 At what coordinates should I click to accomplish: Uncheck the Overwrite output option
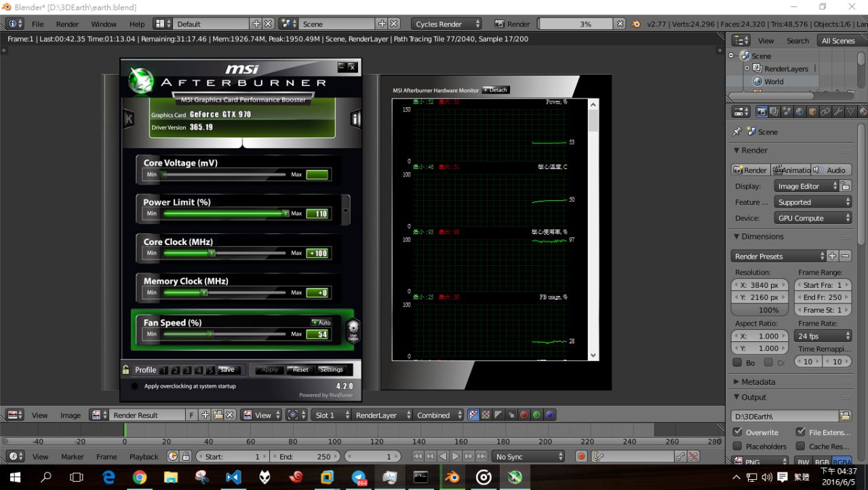pyautogui.click(x=738, y=432)
